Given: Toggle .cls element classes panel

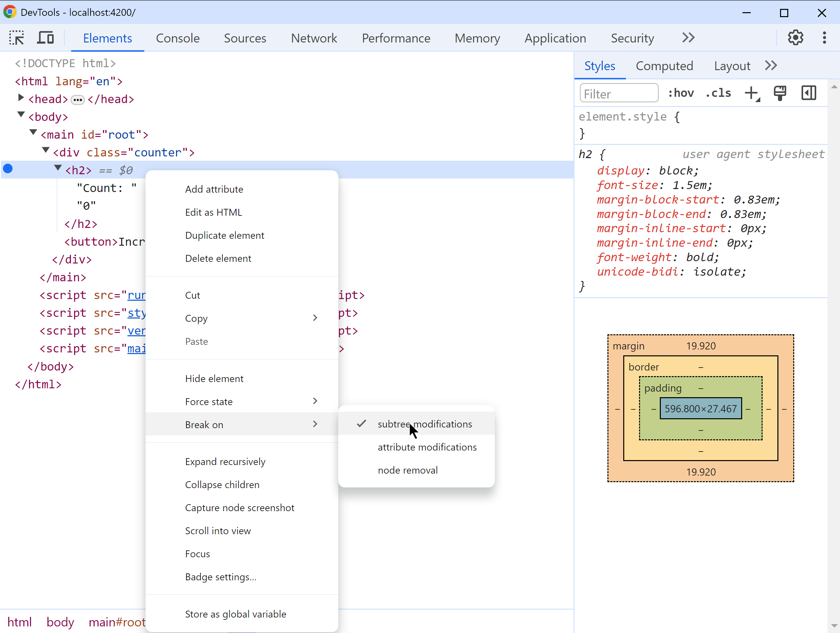Looking at the screenshot, I should tap(718, 93).
